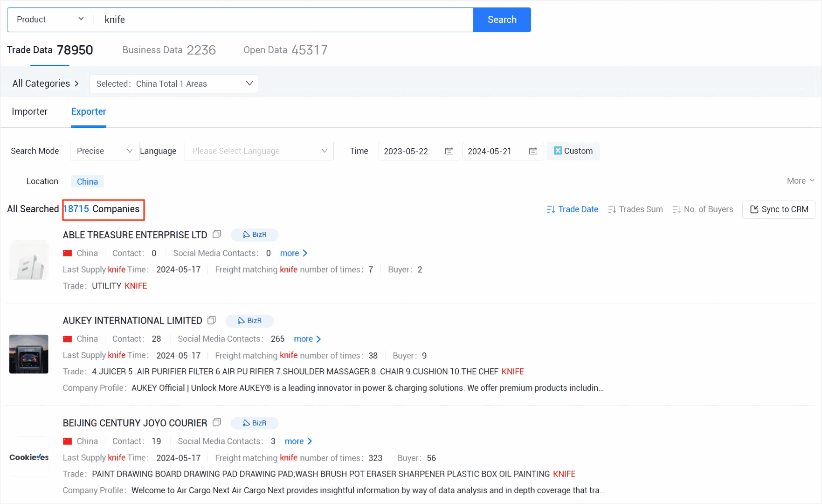The height and width of the screenshot is (504, 822).
Task: Open Search Mode Precise dropdown
Action: click(x=105, y=151)
